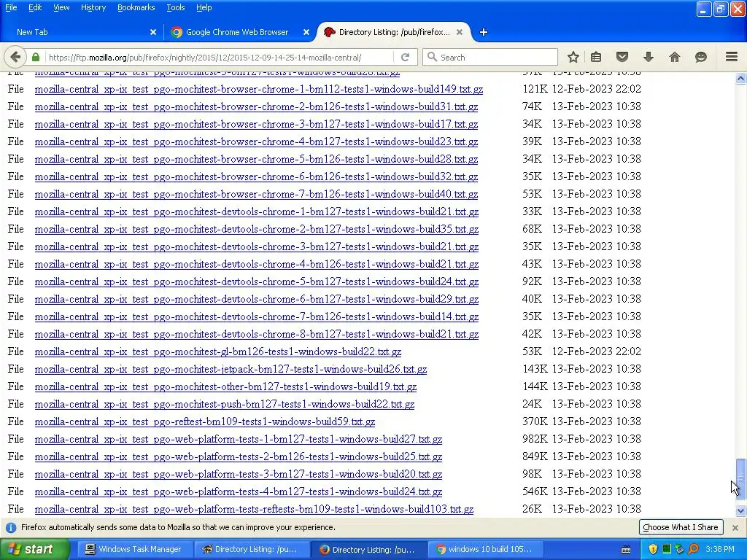This screenshot has height=560, width=747.
Task: Click the green padlock site identity icon
Action: click(36, 57)
